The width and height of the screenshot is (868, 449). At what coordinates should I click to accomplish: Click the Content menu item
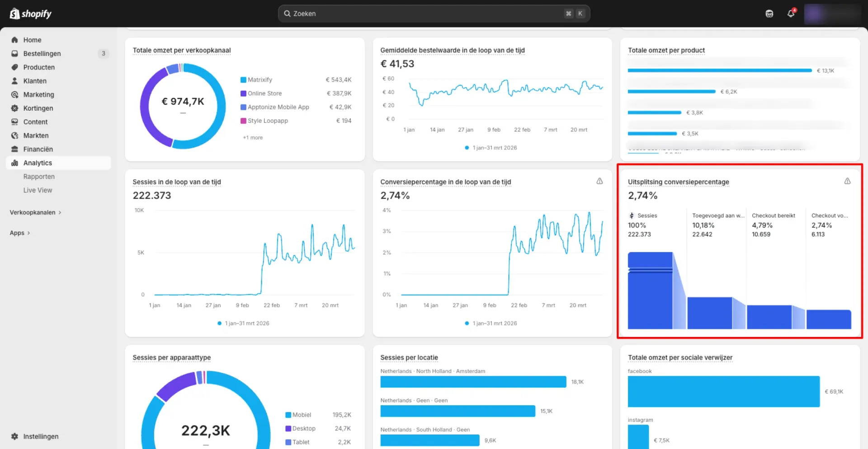58,122
